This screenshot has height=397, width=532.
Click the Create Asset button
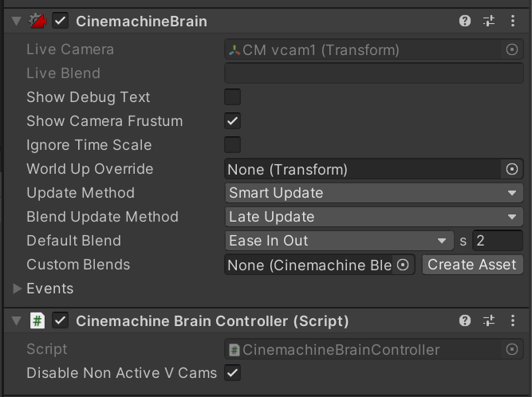472,265
